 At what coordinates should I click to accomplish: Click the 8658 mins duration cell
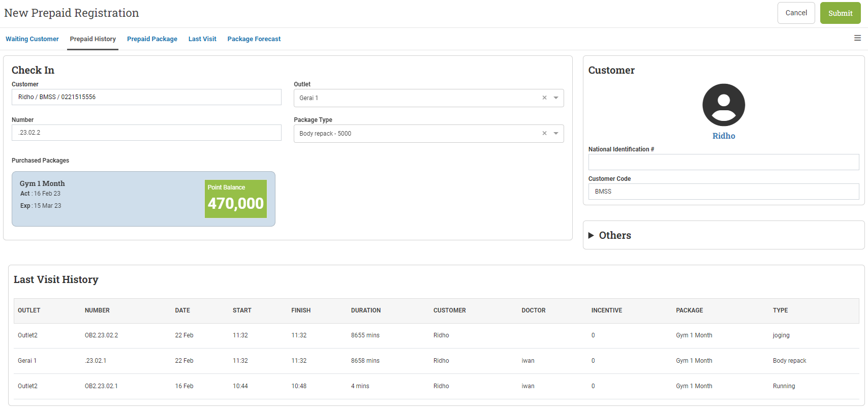[365, 361]
